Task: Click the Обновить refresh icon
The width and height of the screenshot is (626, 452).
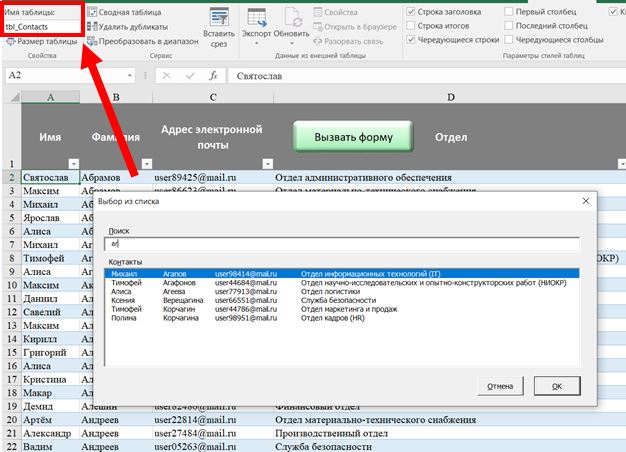Action: (x=293, y=17)
